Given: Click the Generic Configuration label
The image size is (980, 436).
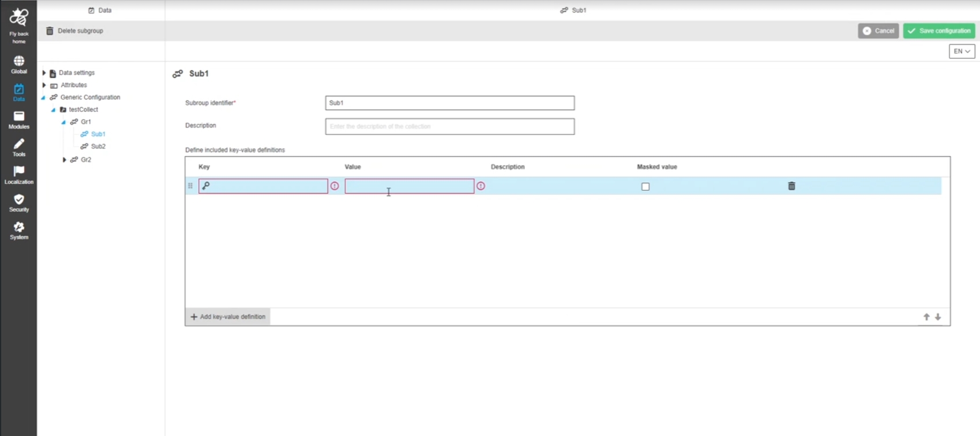Looking at the screenshot, I should (91, 97).
